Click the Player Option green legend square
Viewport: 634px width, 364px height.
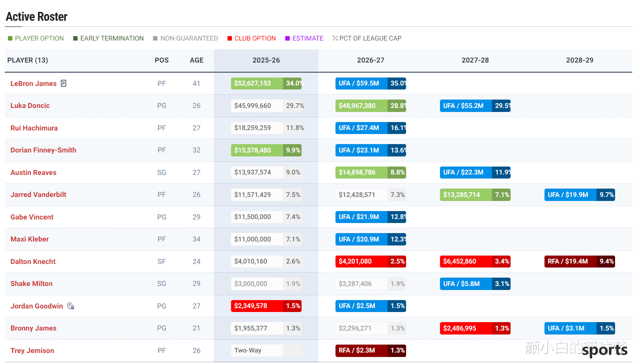(x=10, y=38)
